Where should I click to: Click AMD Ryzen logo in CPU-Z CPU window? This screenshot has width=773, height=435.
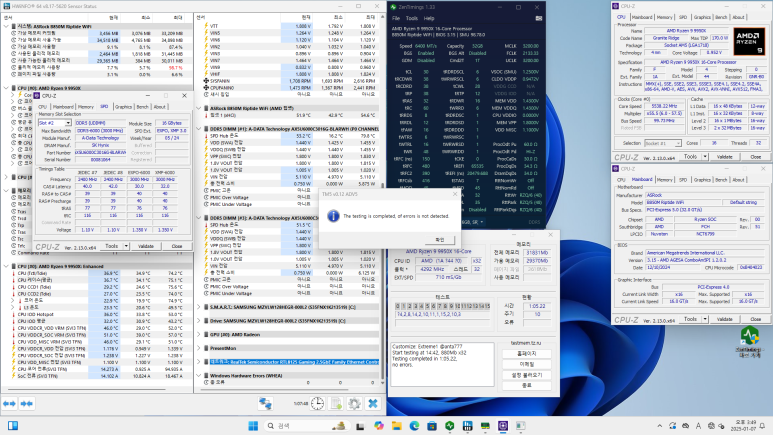pyautogui.click(x=748, y=41)
